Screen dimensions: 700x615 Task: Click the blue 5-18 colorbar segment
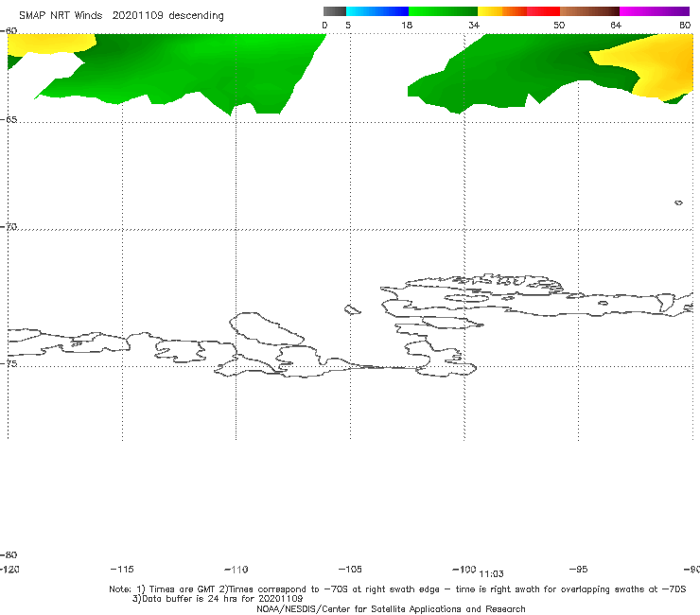click(377, 11)
